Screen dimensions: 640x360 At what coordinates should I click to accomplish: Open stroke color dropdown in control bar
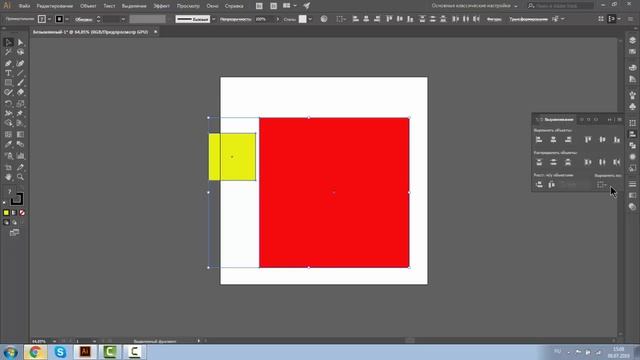click(67, 19)
